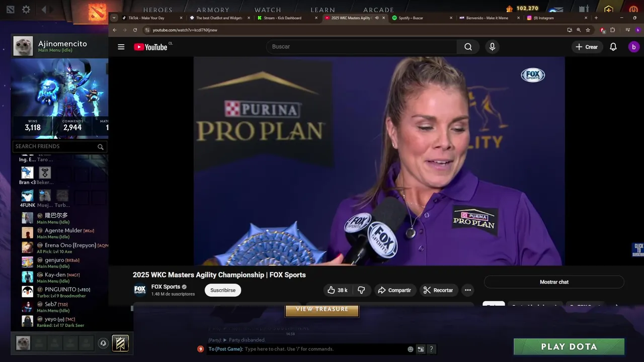Click the video player
Image resolution: width=644 pixels, height=362 pixels.
coord(379,161)
